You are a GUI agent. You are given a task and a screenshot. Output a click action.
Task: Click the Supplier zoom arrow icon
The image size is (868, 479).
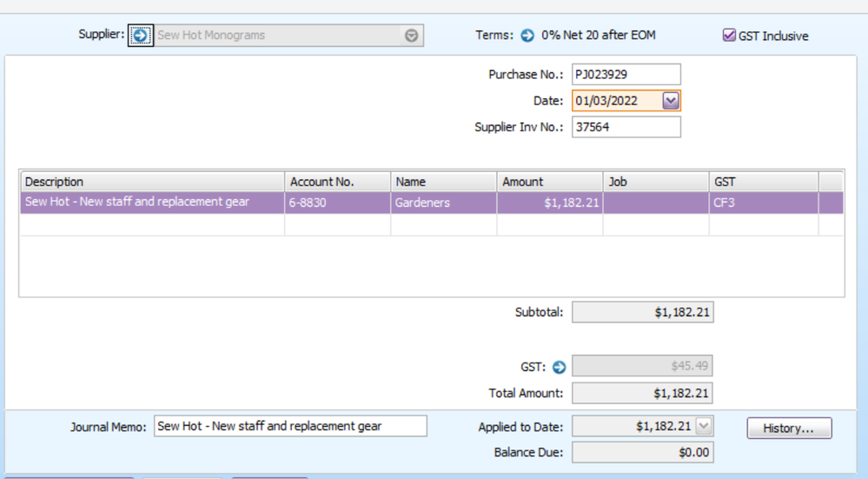coord(140,36)
